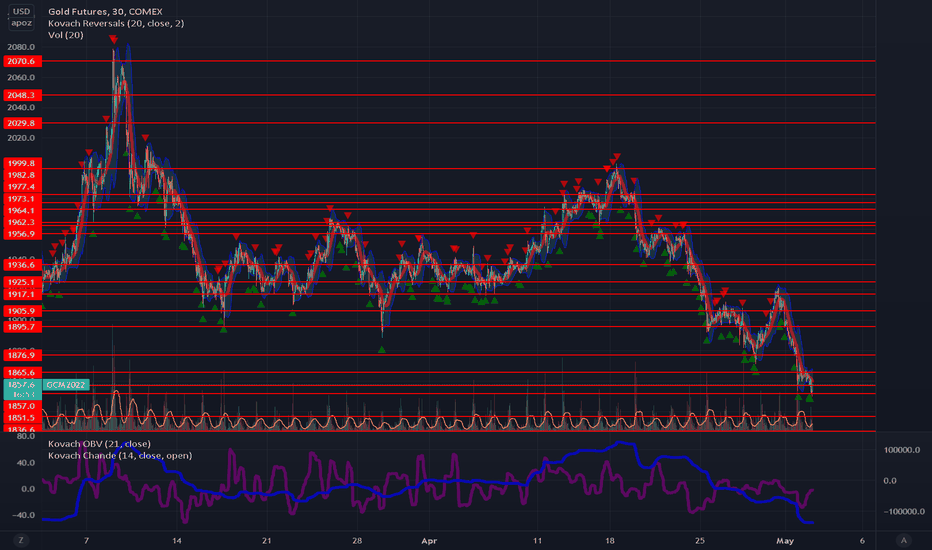This screenshot has width=932, height=550.
Task: Select the 1962.3 price level label
Action: (x=21, y=222)
